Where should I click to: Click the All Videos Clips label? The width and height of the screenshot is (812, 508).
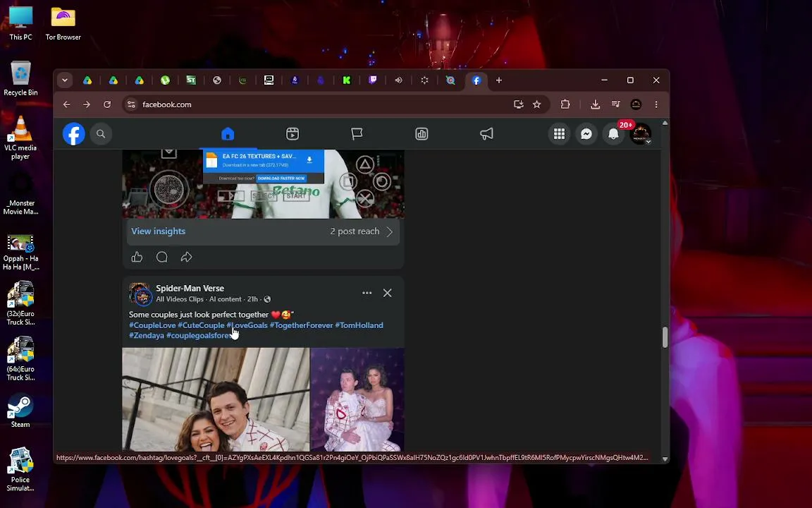[180, 299]
